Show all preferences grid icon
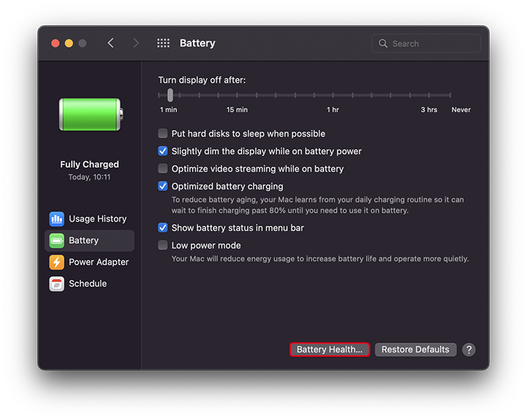 (163, 43)
